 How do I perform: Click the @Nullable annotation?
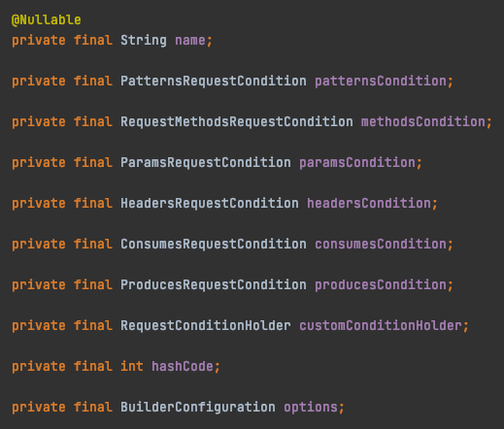coord(47,20)
